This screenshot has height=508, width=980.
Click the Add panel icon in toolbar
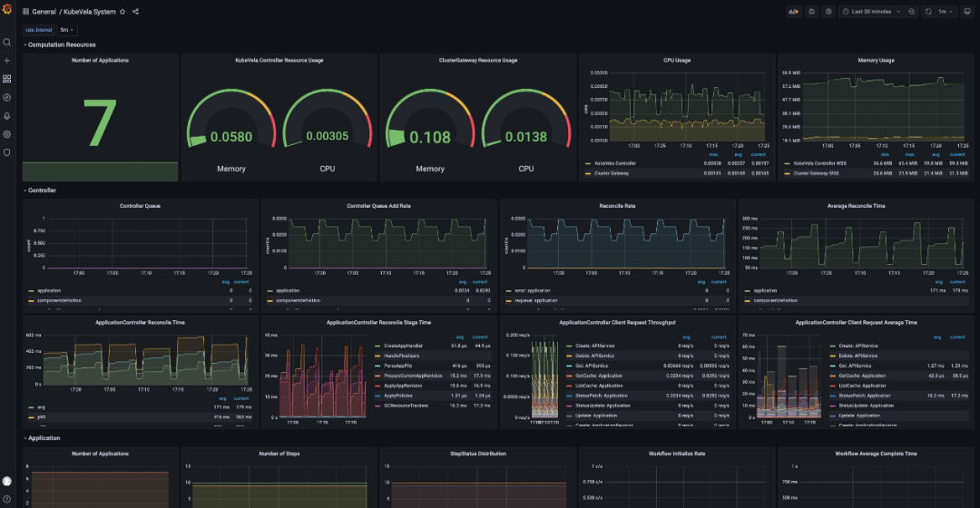[x=792, y=12]
